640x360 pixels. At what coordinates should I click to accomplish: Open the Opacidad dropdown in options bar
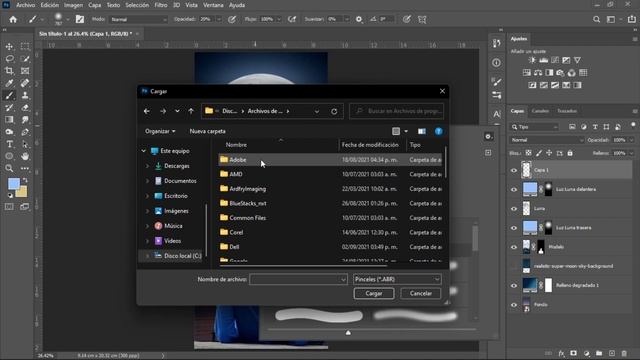click(x=219, y=19)
